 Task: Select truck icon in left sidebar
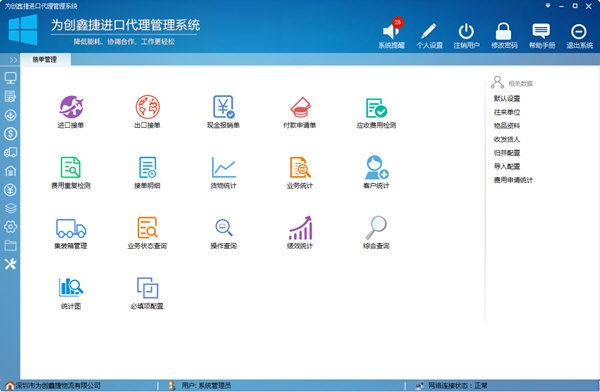click(10, 152)
